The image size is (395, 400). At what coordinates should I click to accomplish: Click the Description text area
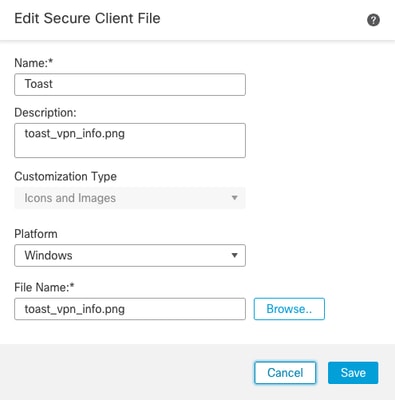(x=130, y=140)
